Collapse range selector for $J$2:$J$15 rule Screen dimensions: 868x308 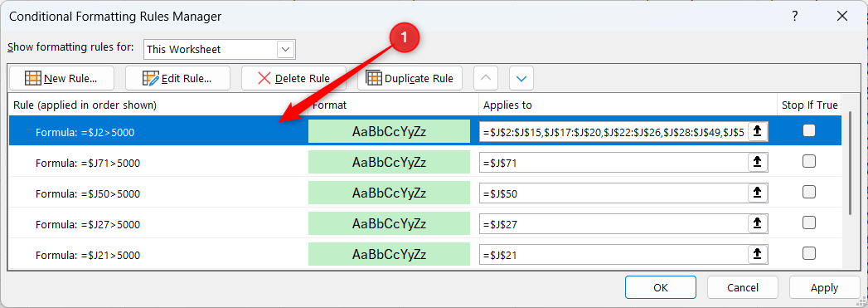pyautogui.click(x=758, y=131)
